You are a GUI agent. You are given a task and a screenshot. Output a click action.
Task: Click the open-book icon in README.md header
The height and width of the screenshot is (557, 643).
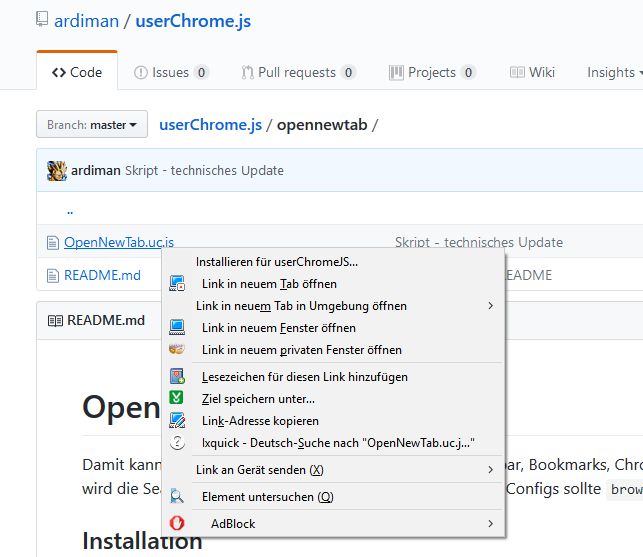tap(55, 320)
